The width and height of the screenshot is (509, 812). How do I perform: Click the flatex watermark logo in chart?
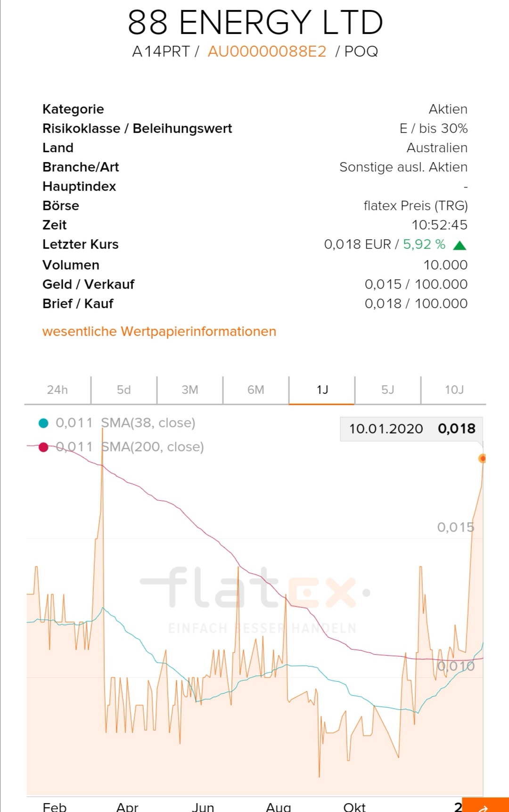(x=255, y=588)
